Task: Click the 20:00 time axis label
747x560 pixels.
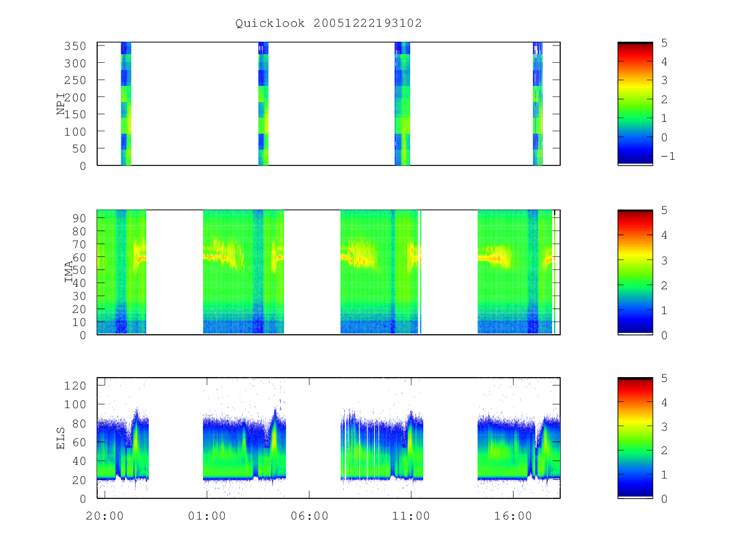Action: pos(105,516)
